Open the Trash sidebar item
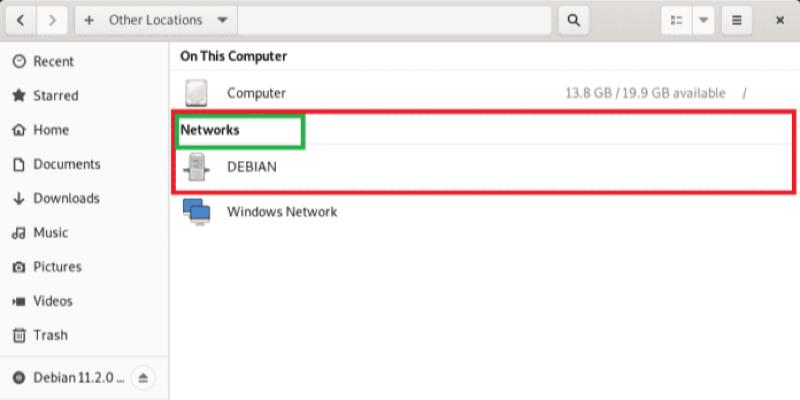The height and width of the screenshot is (400, 800). 50,335
